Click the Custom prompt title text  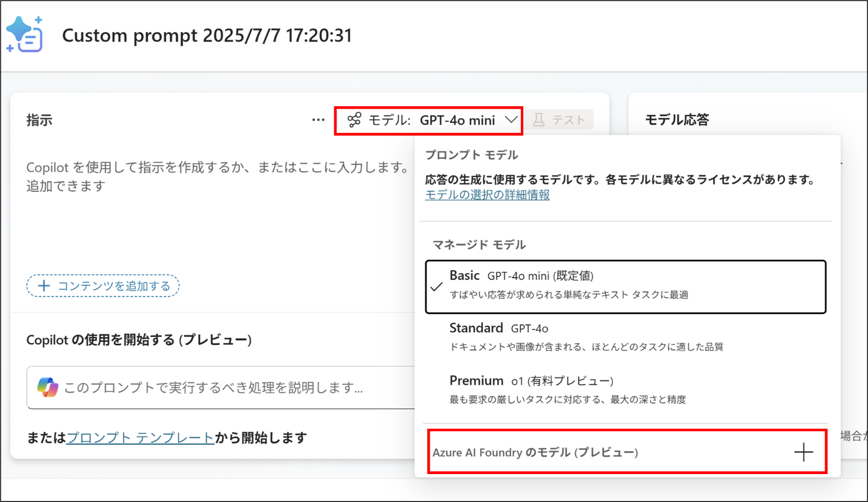coord(207,35)
